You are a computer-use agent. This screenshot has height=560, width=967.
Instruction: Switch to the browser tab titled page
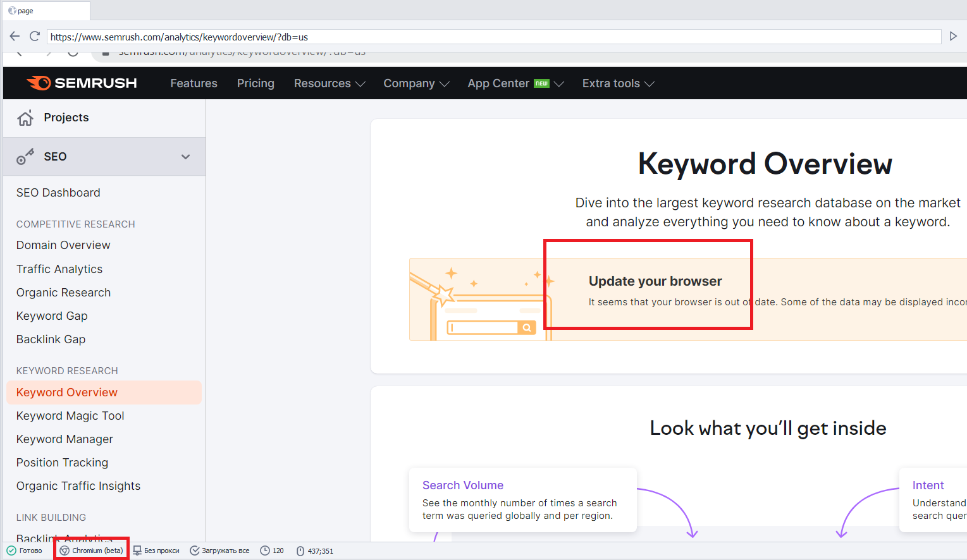[46, 11]
